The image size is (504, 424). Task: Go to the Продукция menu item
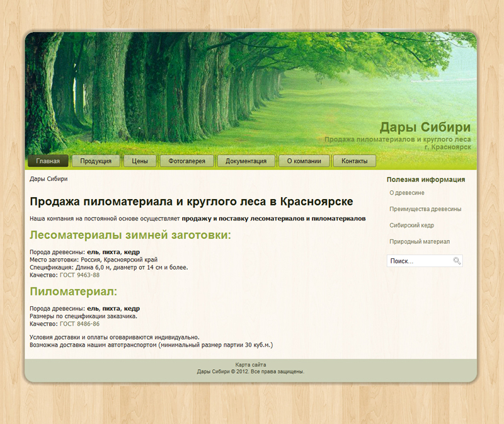(x=96, y=161)
